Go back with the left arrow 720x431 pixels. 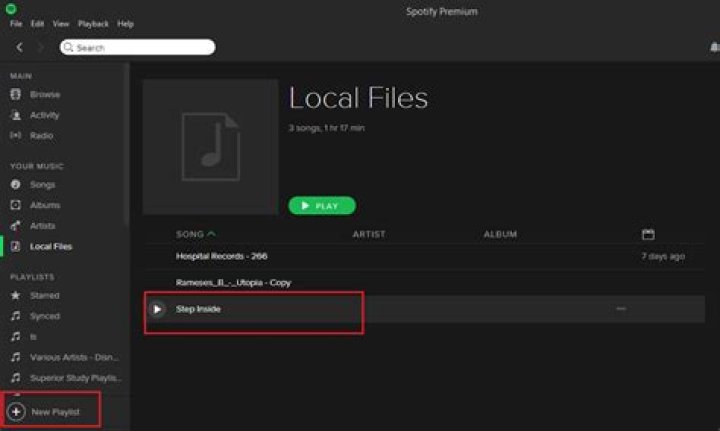(x=19, y=47)
